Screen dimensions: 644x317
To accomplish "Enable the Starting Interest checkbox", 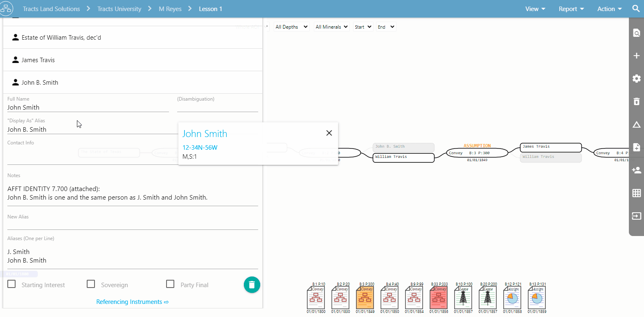I will (x=12, y=284).
